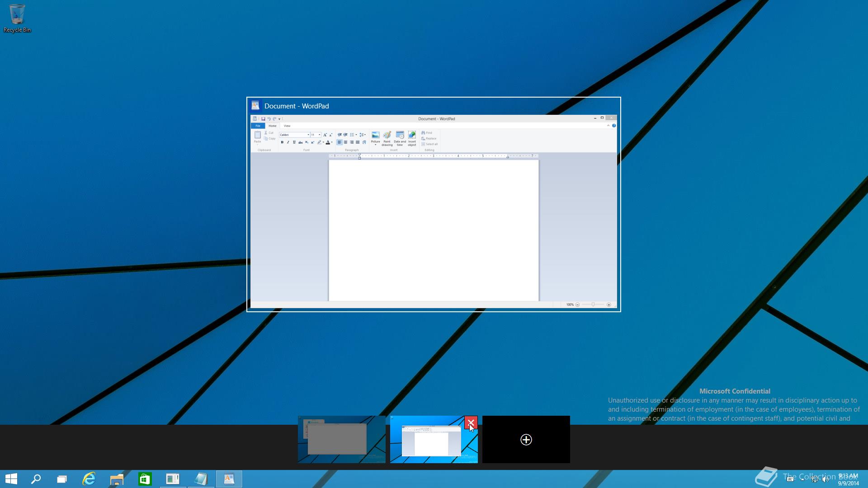Select the newspaper-style app on the taskbar

coord(173,479)
